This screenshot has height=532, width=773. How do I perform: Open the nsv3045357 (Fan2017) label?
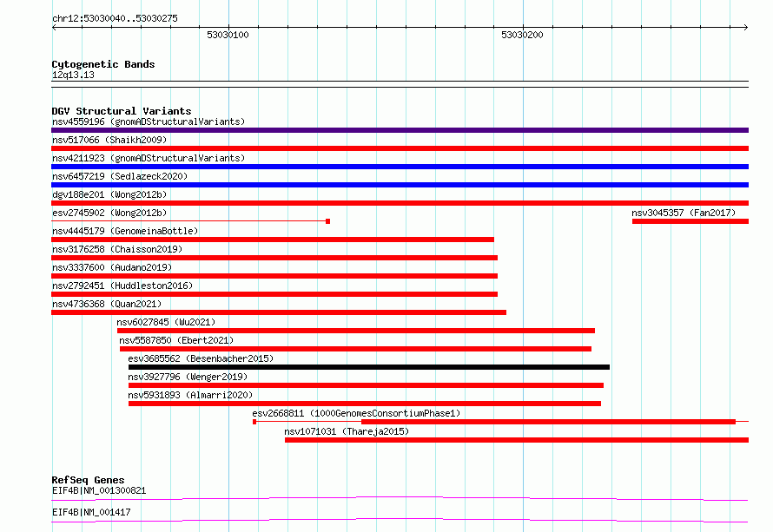tap(684, 213)
